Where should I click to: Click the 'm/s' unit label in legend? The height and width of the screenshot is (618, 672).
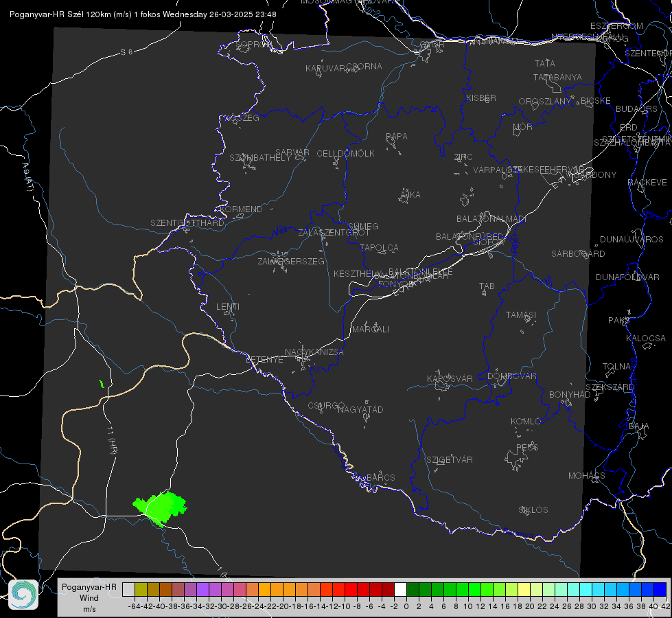[89, 609]
